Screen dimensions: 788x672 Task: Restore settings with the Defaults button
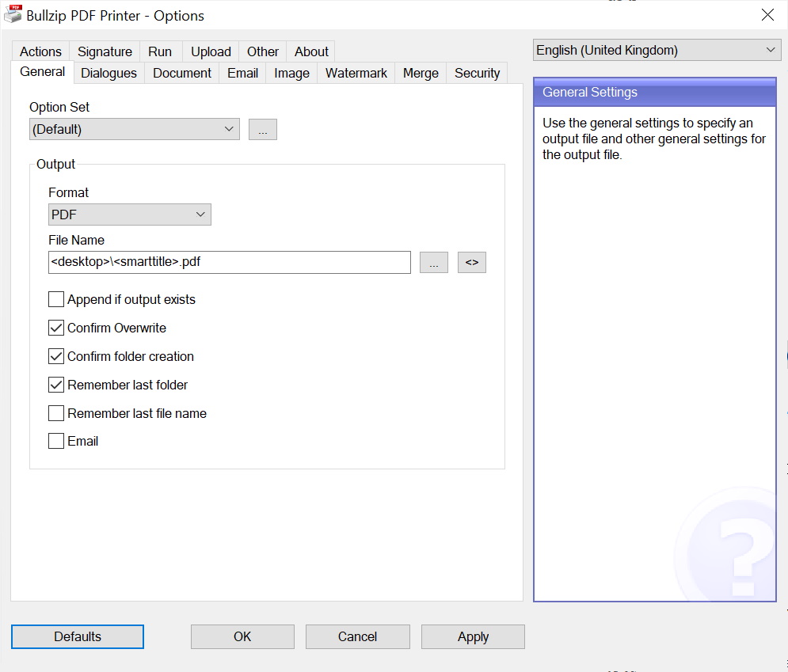pos(77,636)
